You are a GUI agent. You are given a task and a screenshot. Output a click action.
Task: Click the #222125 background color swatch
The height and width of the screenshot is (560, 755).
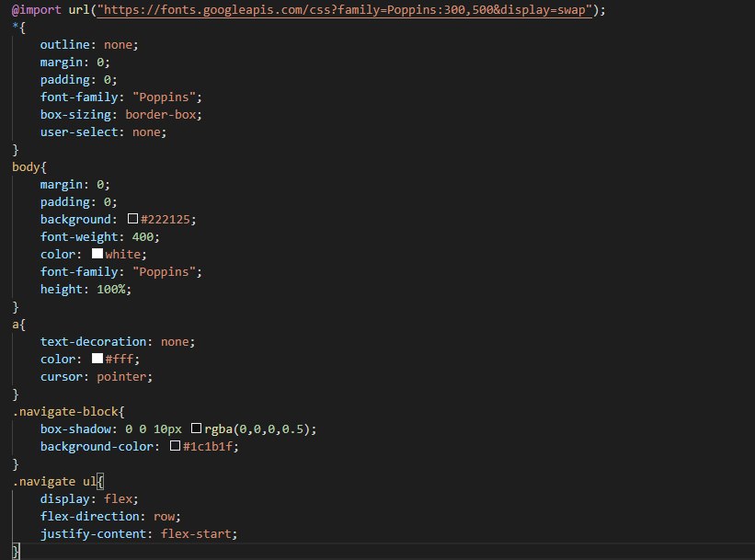coord(133,219)
